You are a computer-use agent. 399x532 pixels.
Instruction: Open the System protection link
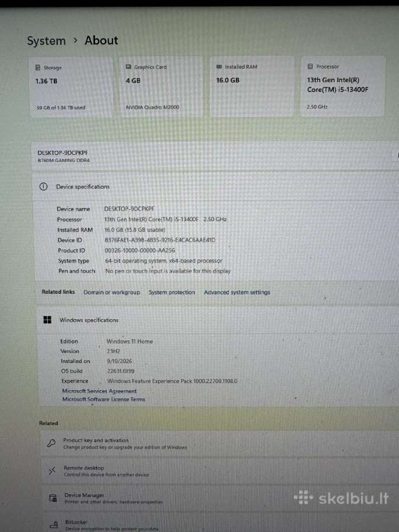(x=171, y=292)
